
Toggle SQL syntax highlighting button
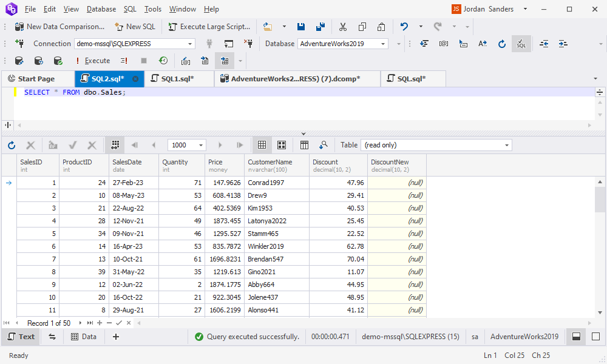(521, 44)
